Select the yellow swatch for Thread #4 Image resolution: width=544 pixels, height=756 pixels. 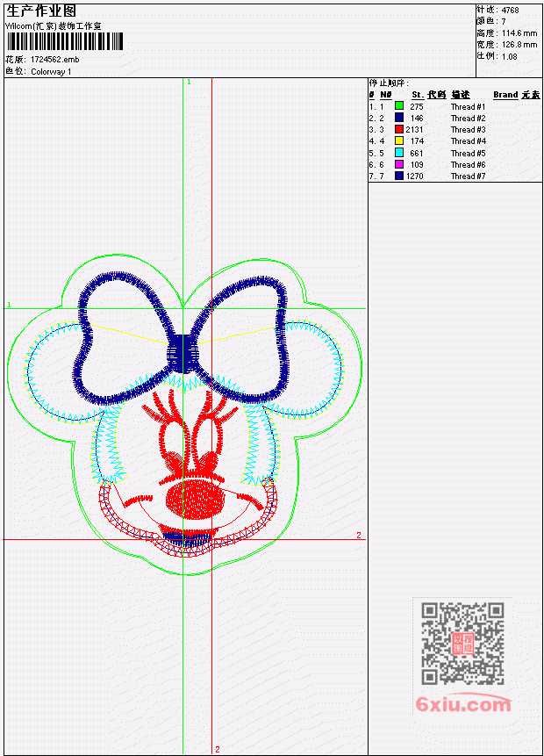tap(399, 140)
